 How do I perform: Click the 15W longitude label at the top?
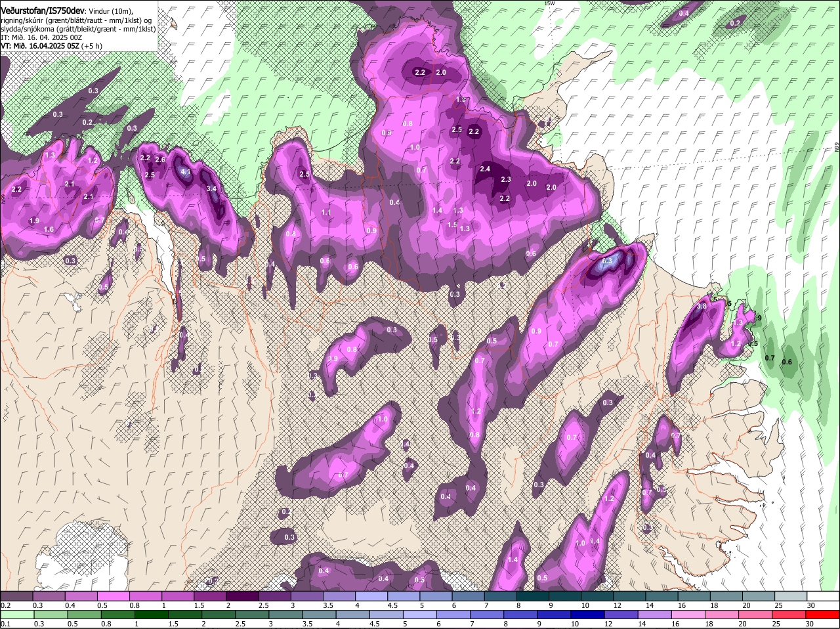coord(549,4)
